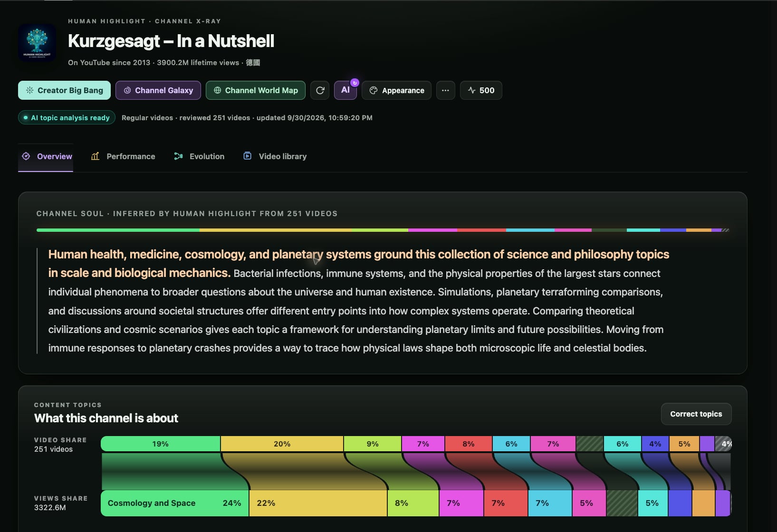Click the striped hatched video share segment
Image resolution: width=777 pixels, height=532 pixels.
pos(589,444)
